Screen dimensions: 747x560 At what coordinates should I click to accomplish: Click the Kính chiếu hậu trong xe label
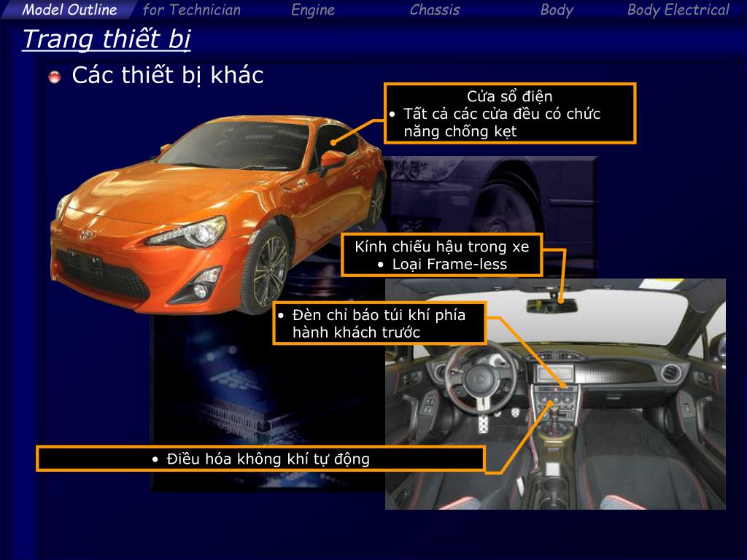pos(441,246)
